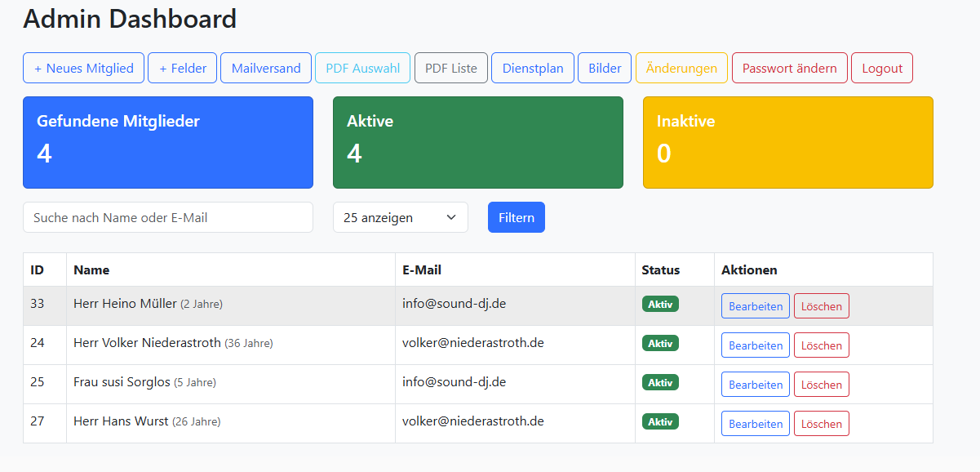Go to Dienstplan
Viewport: 980px width, 472px height.
(533, 69)
